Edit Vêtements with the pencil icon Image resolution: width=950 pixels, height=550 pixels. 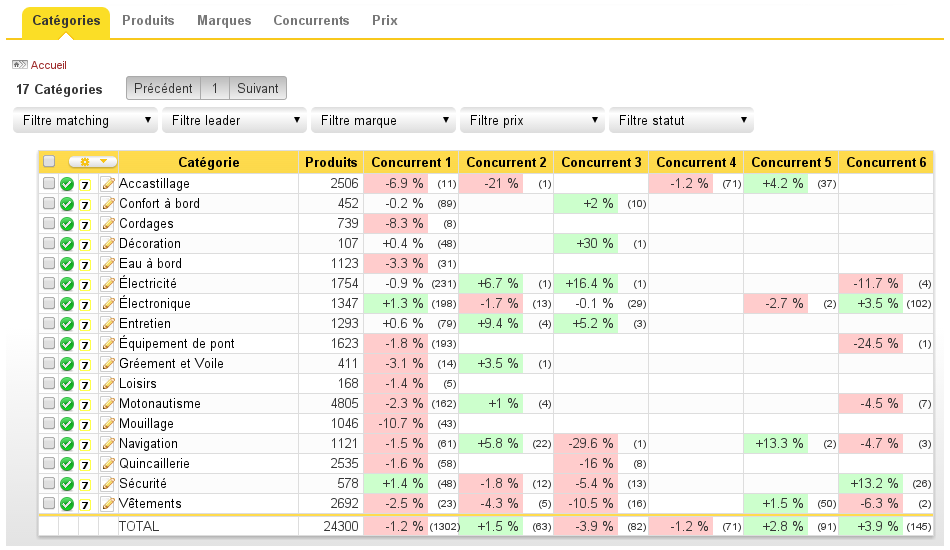108,503
